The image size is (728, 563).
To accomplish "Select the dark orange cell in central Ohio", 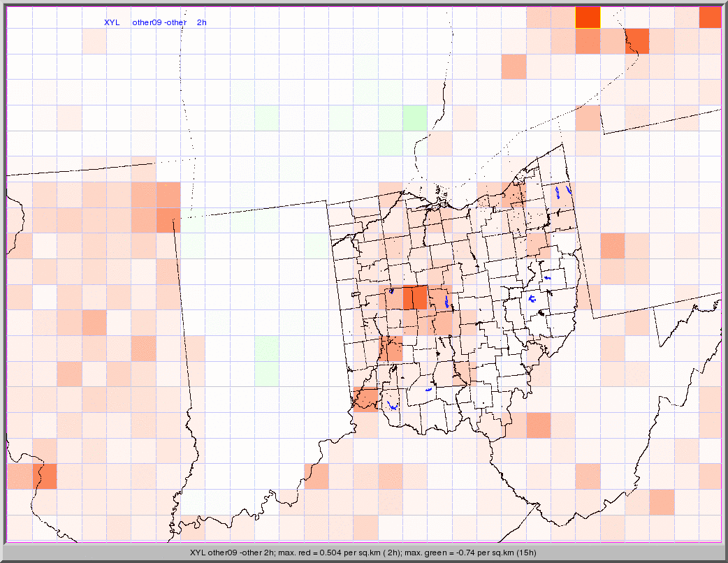I will pyautogui.click(x=415, y=297).
